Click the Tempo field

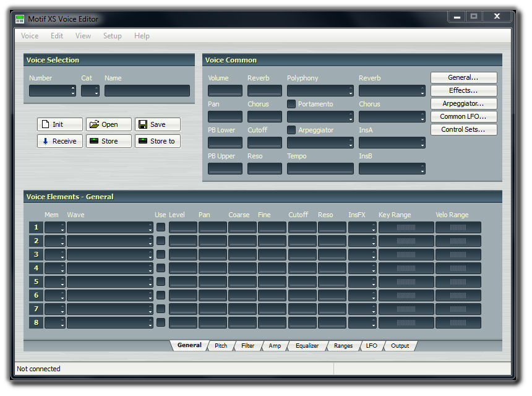tap(320, 169)
